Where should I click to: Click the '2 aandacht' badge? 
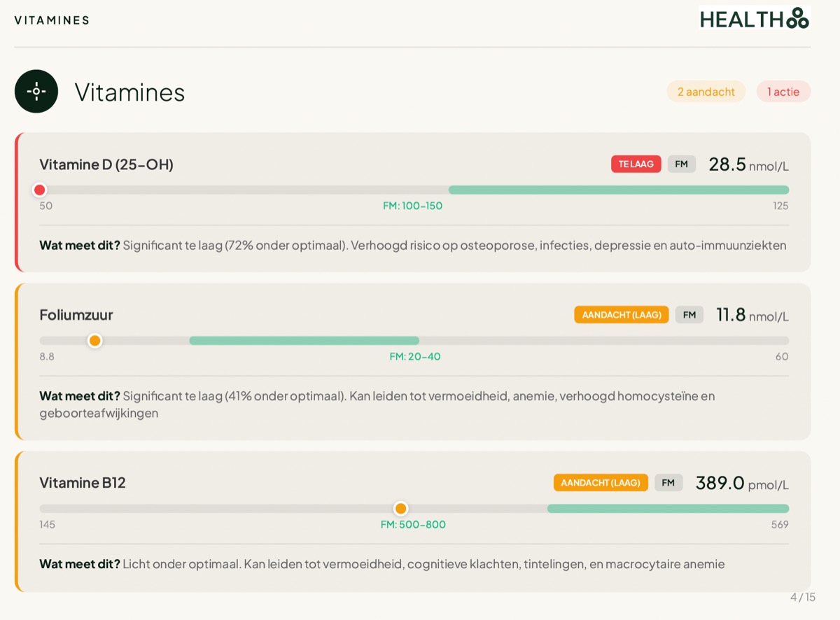point(706,92)
